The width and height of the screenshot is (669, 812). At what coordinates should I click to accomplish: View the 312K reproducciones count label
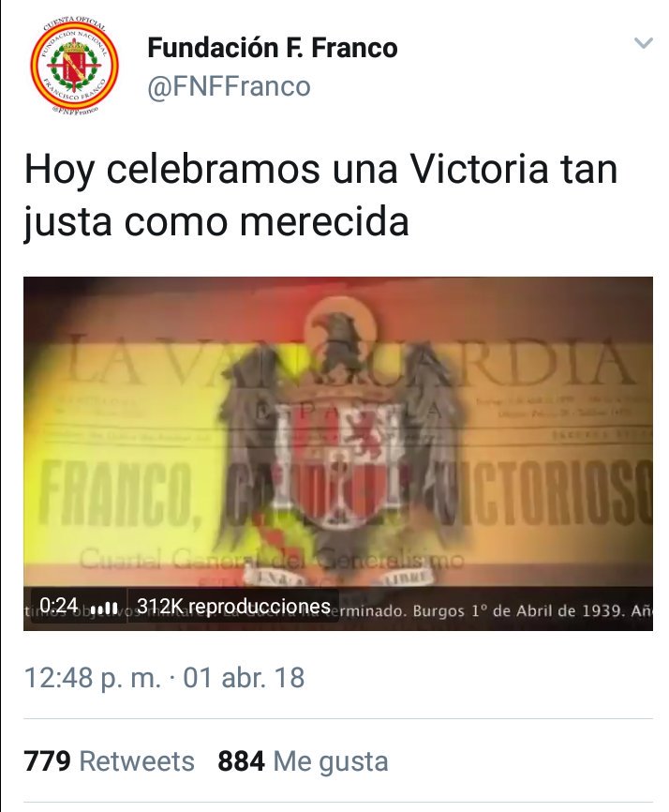[x=233, y=606]
